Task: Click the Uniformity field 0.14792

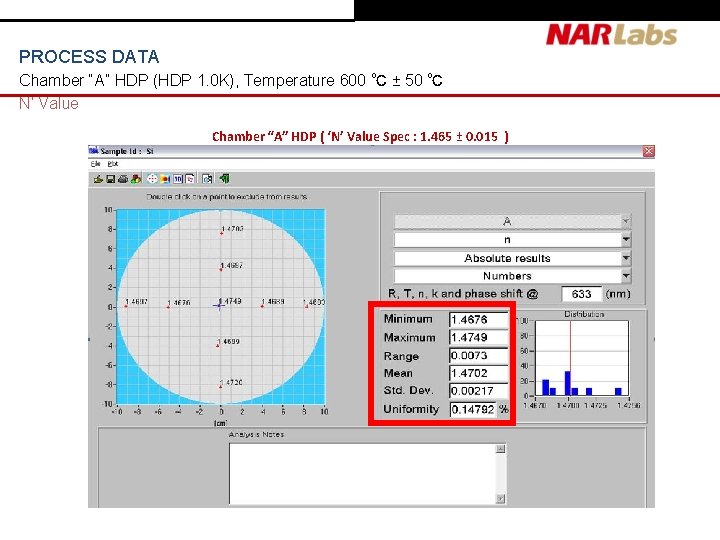Action: 473,409
